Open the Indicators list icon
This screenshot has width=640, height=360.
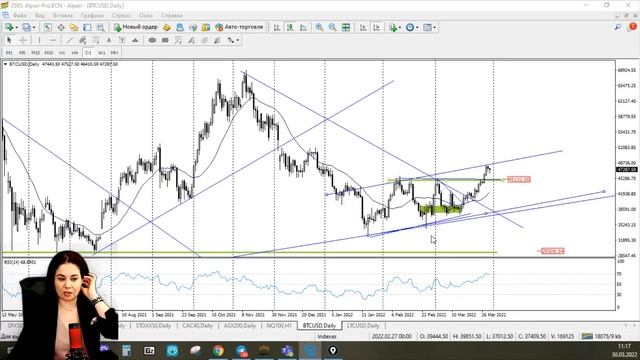click(393, 27)
